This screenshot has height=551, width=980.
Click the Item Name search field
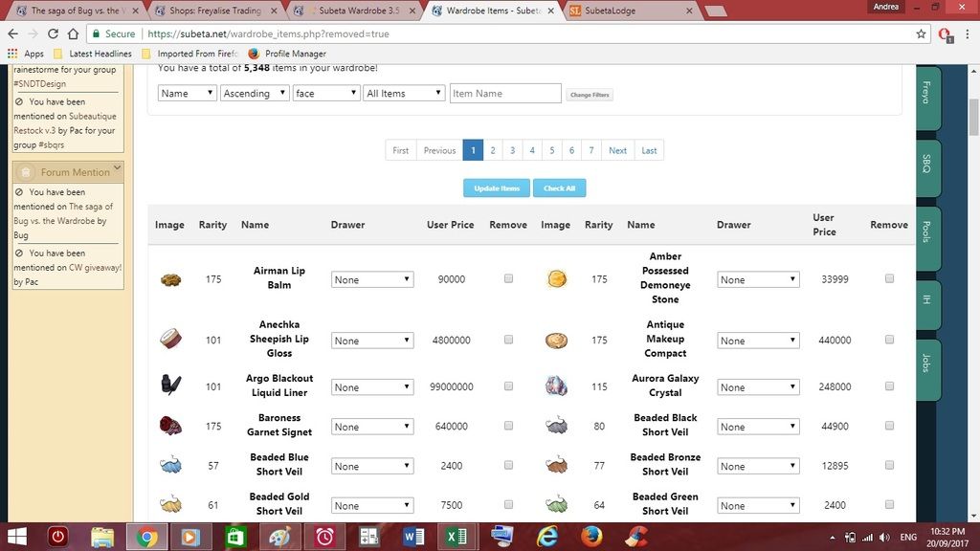pos(505,93)
